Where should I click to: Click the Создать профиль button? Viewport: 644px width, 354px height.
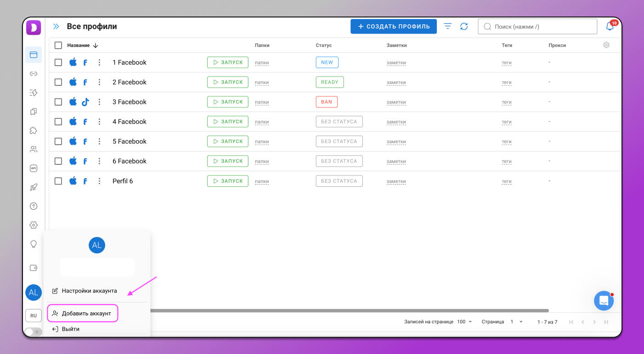click(393, 27)
